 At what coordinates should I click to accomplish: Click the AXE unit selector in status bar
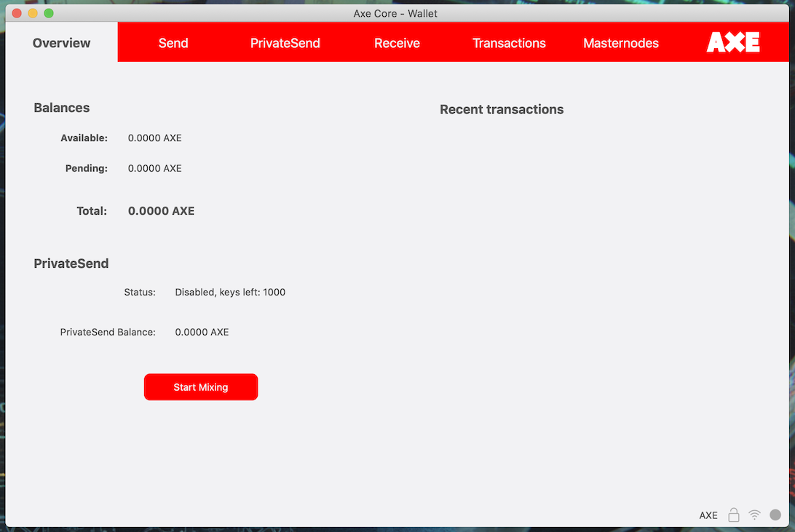pyautogui.click(x=708, y=515)
